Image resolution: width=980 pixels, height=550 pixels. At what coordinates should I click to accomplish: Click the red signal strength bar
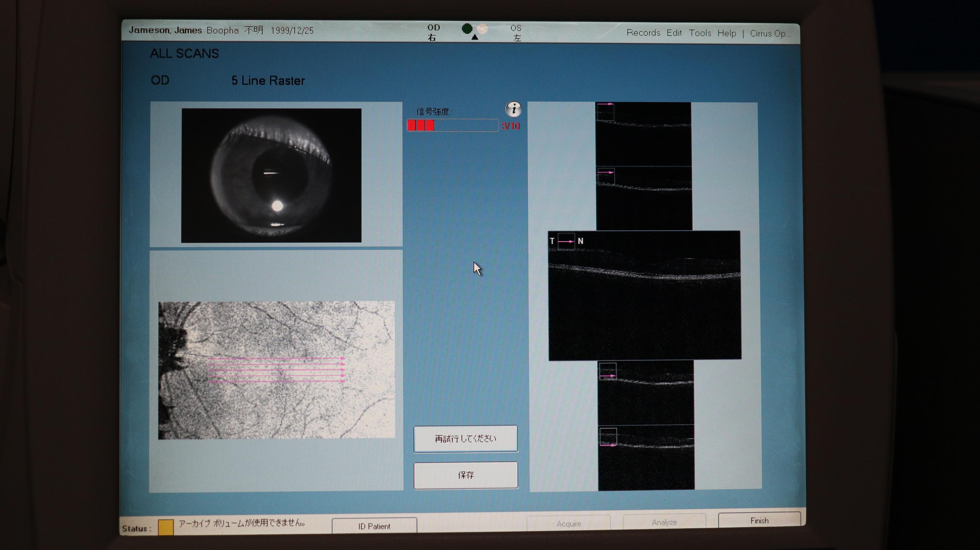(x=452, y=125)
